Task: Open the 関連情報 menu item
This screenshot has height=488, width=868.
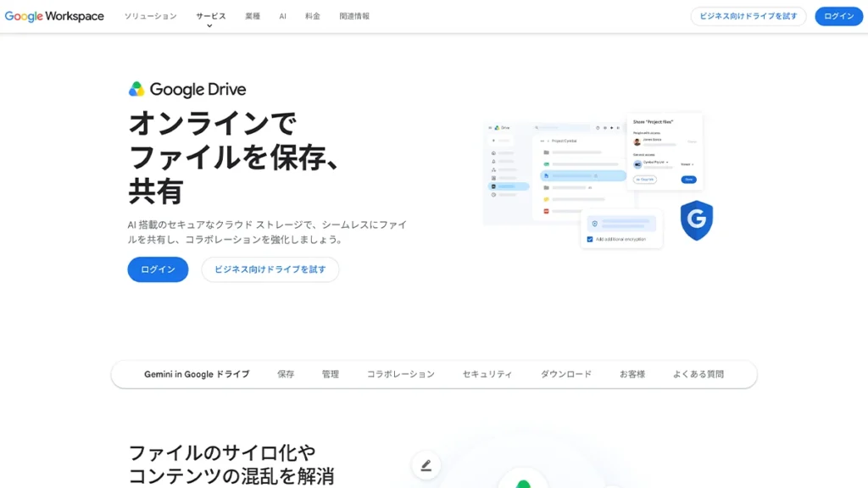Action: [354, 16]
